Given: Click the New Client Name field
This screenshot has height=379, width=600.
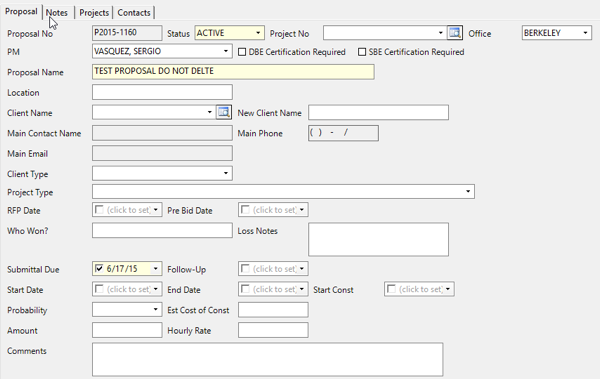Looking at the screenshot, I should coord(378,112).
